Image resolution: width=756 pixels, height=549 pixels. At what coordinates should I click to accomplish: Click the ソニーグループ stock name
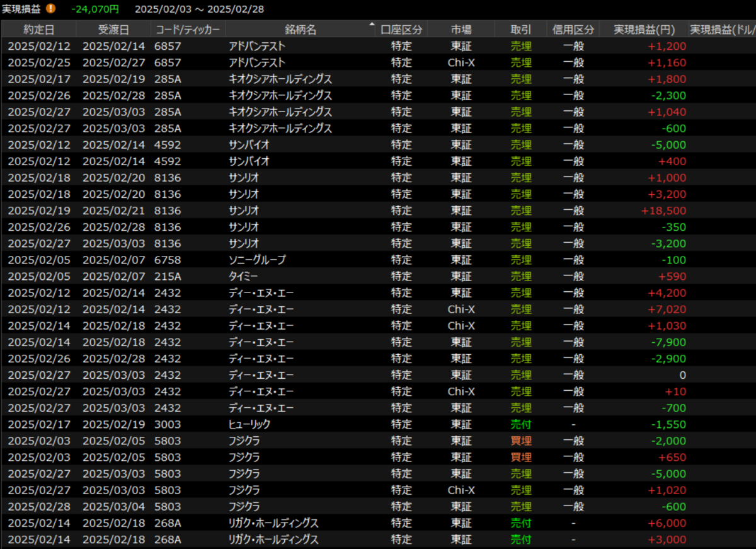click(x=257, y=260)
